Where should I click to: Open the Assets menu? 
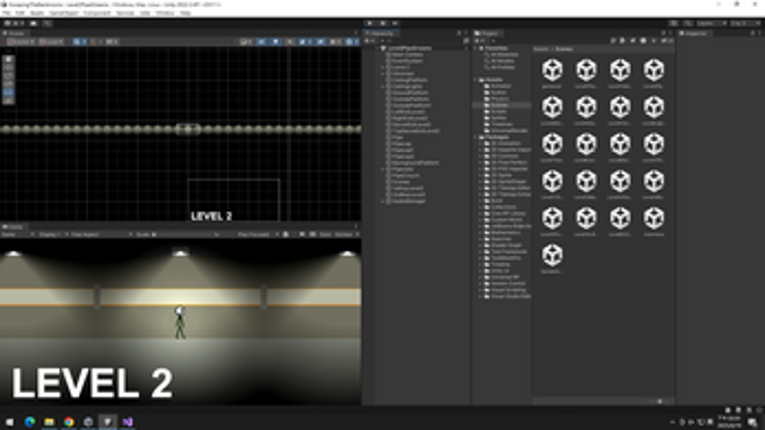(37, 13)
